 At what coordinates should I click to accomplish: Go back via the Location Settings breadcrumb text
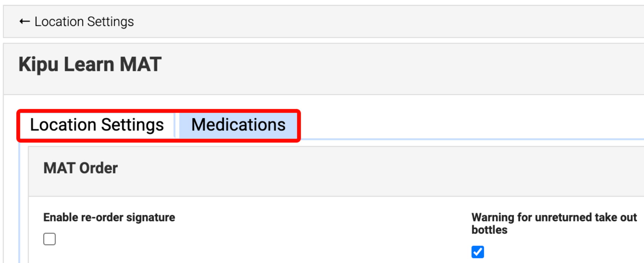pos(84,22)
